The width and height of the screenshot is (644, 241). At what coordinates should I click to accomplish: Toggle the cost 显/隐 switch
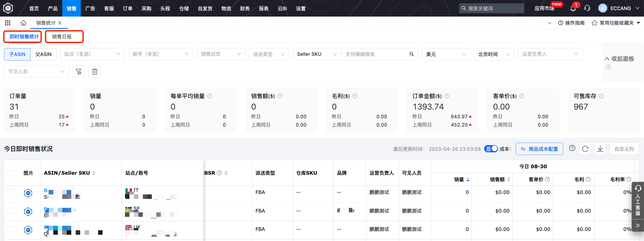tap(491, 148)
